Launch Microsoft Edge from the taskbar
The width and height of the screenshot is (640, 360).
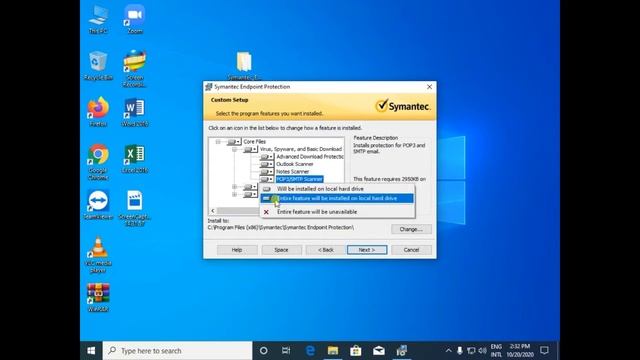click(310, 351)
